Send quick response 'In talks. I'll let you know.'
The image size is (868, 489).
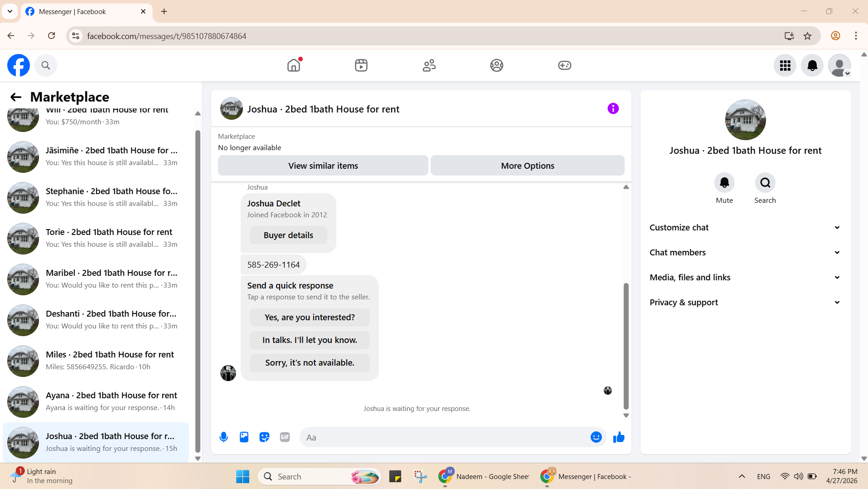310,340
